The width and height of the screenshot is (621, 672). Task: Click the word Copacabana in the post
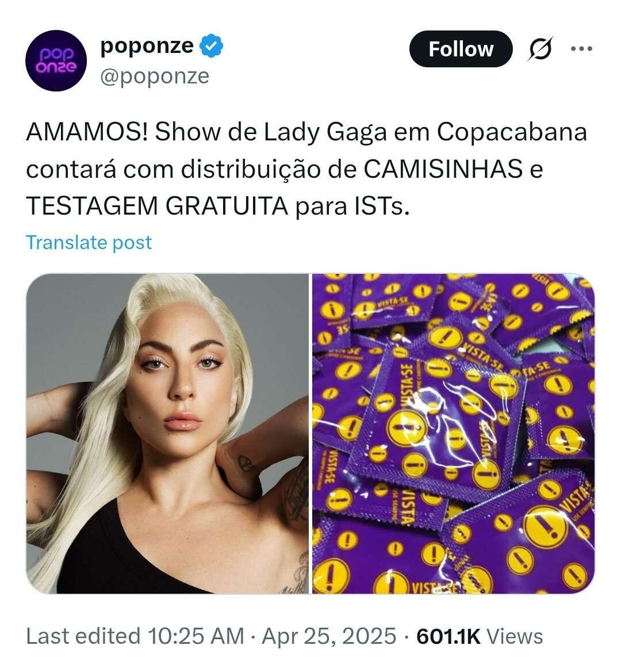pos(512,132)
